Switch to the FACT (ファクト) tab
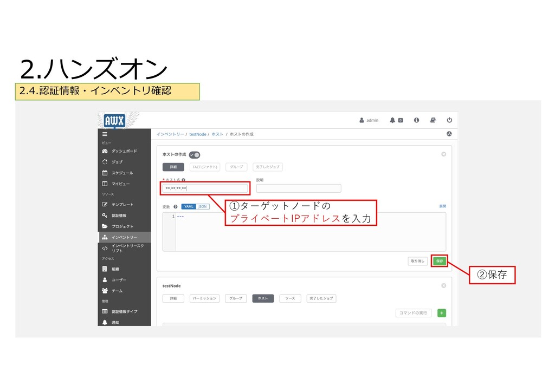555x392 pixels. pyautogui.click(x=205, y=167)
